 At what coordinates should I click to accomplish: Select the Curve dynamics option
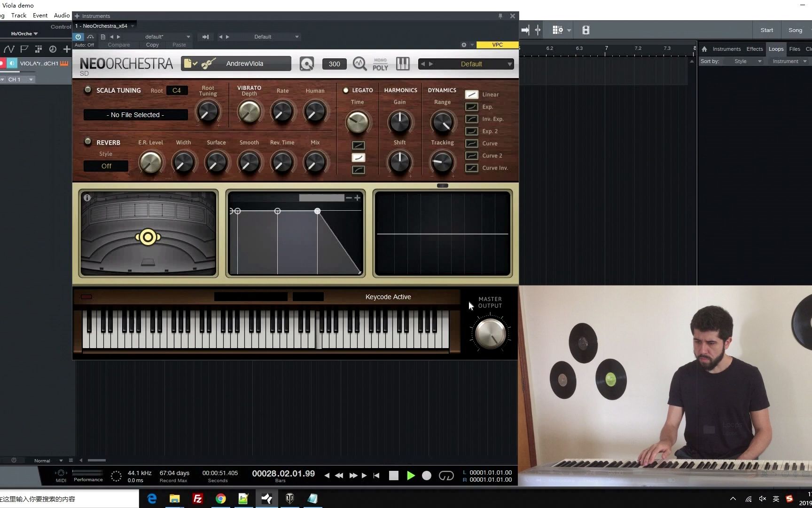click(471, 143)
